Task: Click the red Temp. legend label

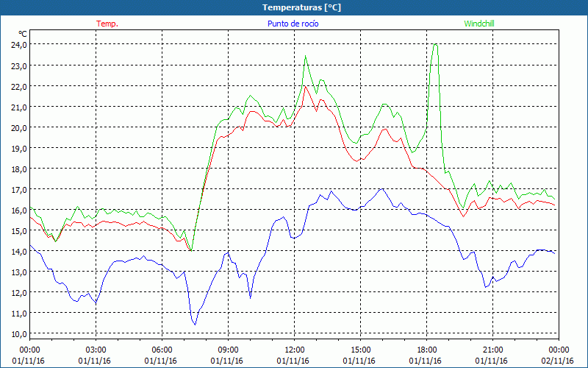Action: click(x=107, y=24)
